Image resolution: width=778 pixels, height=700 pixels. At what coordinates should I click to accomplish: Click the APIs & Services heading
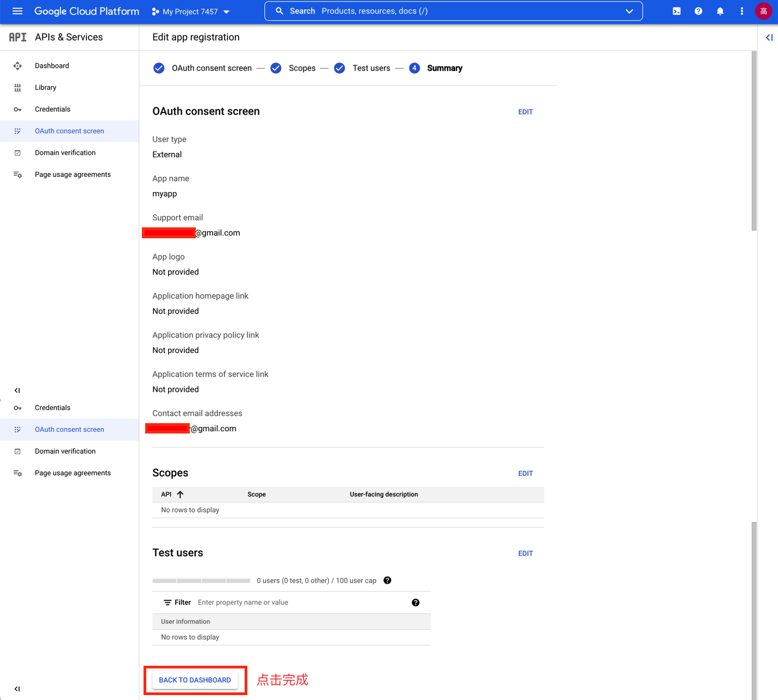point(69,37)
